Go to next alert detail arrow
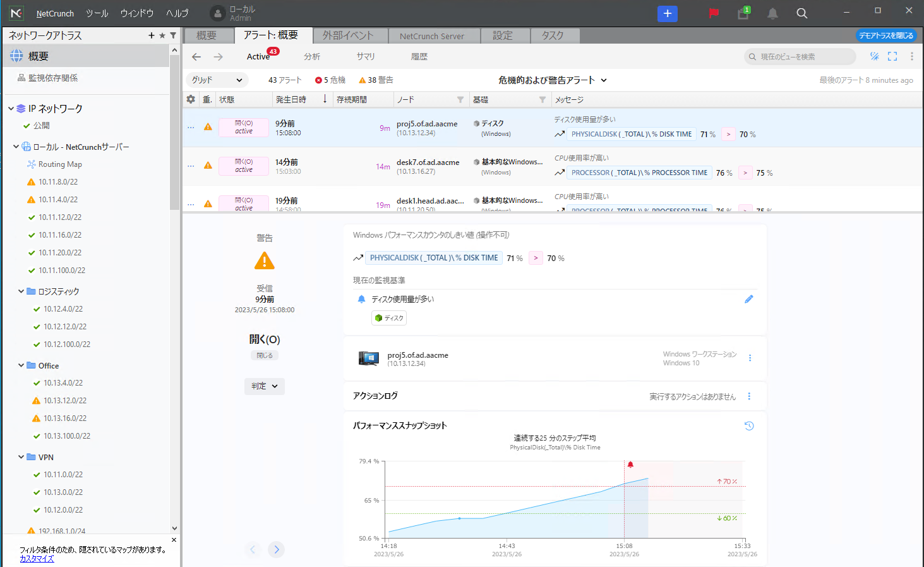The width and height of the screenshot is (924, 567). (x=276, y=549)
